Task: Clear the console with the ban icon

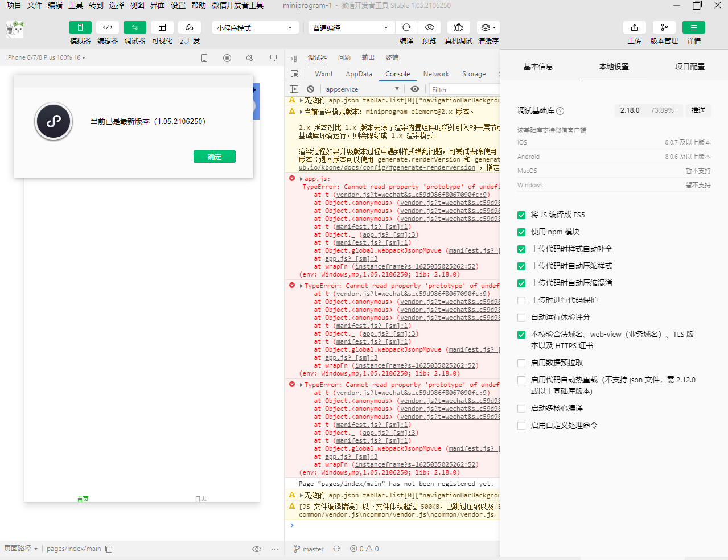Action: coord(310,89)
